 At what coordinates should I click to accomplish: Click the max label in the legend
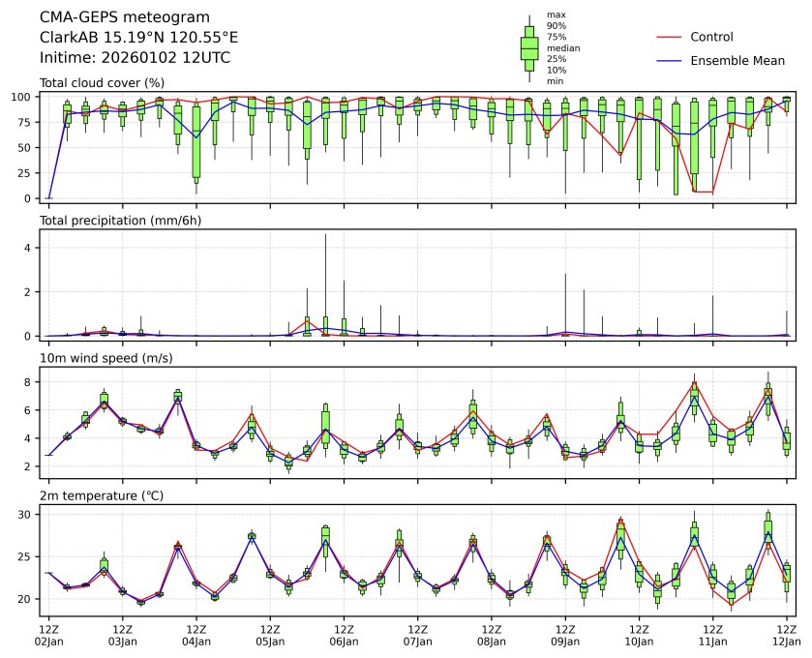point(555,15)
